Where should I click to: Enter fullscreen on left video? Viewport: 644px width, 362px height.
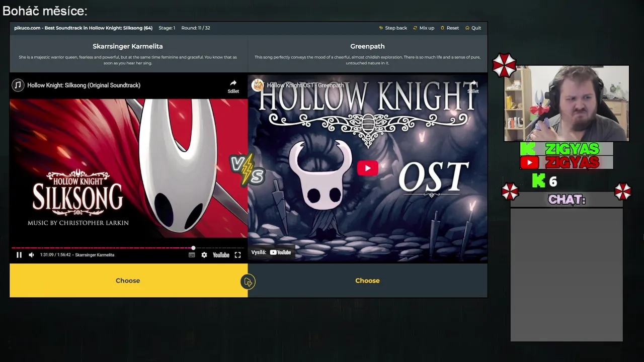coord(237,255)
